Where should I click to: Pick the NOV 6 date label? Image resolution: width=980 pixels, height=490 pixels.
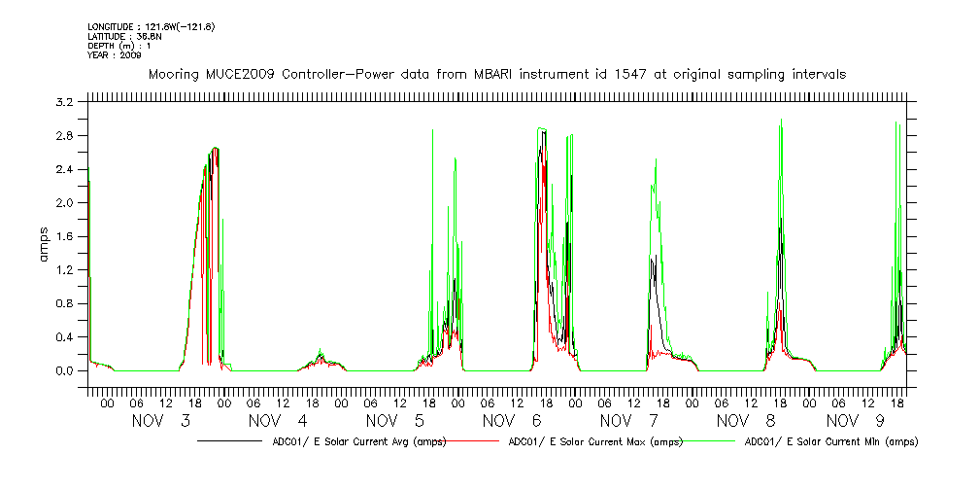(x=512, y=421)
